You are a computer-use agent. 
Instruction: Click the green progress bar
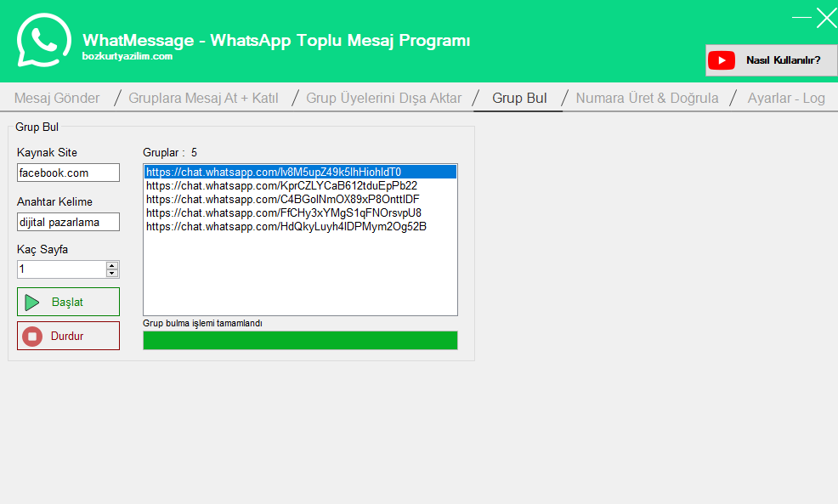300,341
